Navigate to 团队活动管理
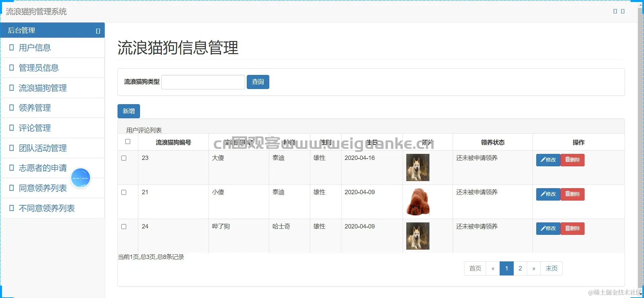Image resolution: width=644 pixels, height=298 pixels. (52, 148)
